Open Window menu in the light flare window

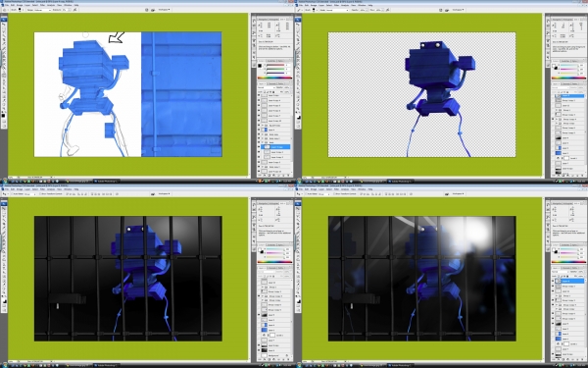(362, 189)
